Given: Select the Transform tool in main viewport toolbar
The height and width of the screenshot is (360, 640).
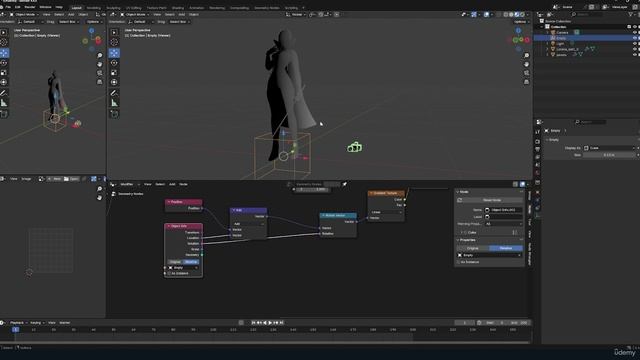Looking at the screenshot, I should (x=114, y=82).
